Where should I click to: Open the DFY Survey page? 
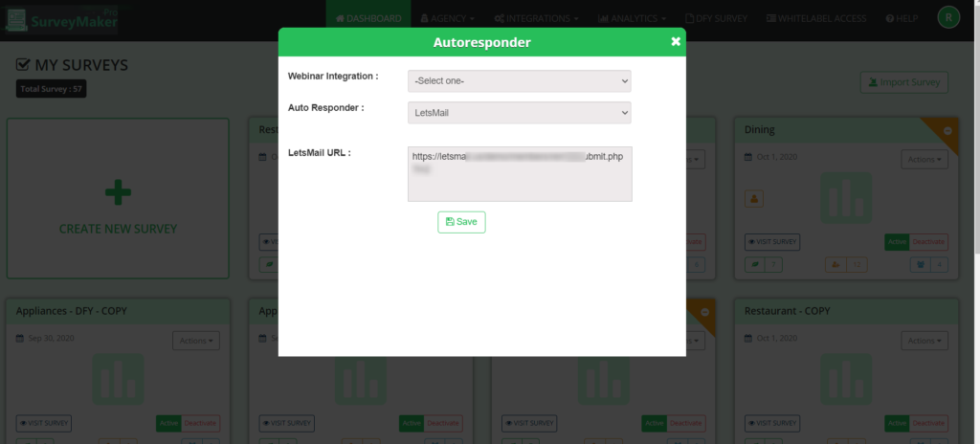(x=716, y=19)
